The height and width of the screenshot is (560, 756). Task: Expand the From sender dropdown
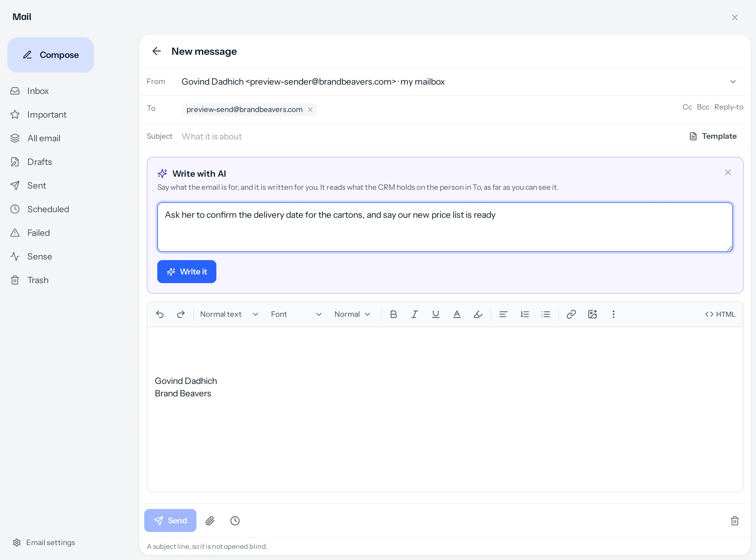click(x=733, y=82)
